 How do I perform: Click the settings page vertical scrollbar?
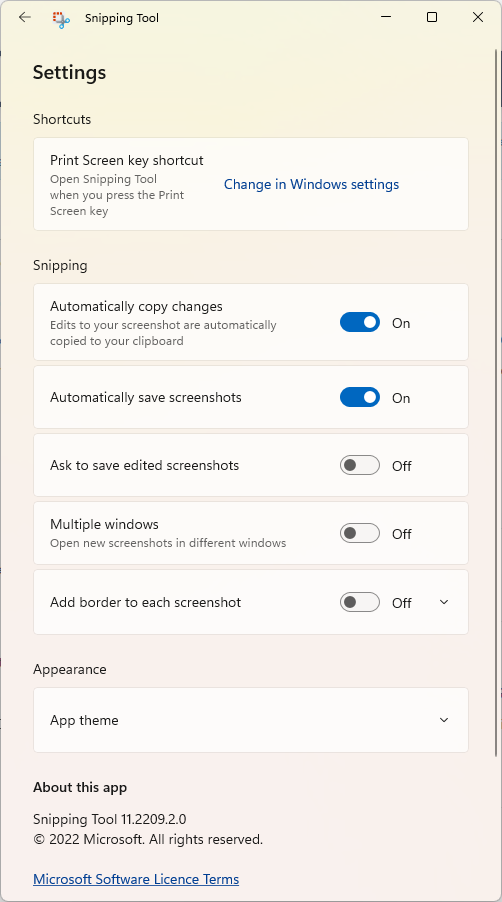(x=496, y=403)
